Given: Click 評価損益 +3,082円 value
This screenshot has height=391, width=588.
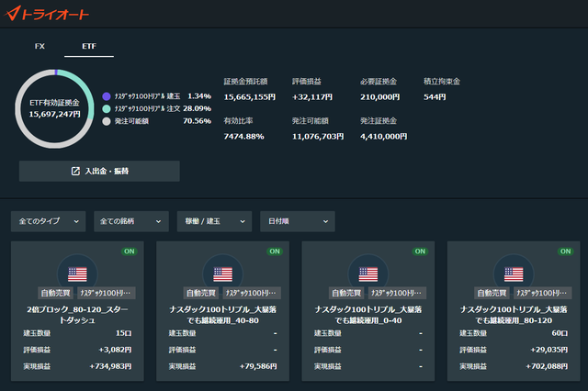Looking at the screenshot, I should tap(115, 350).
